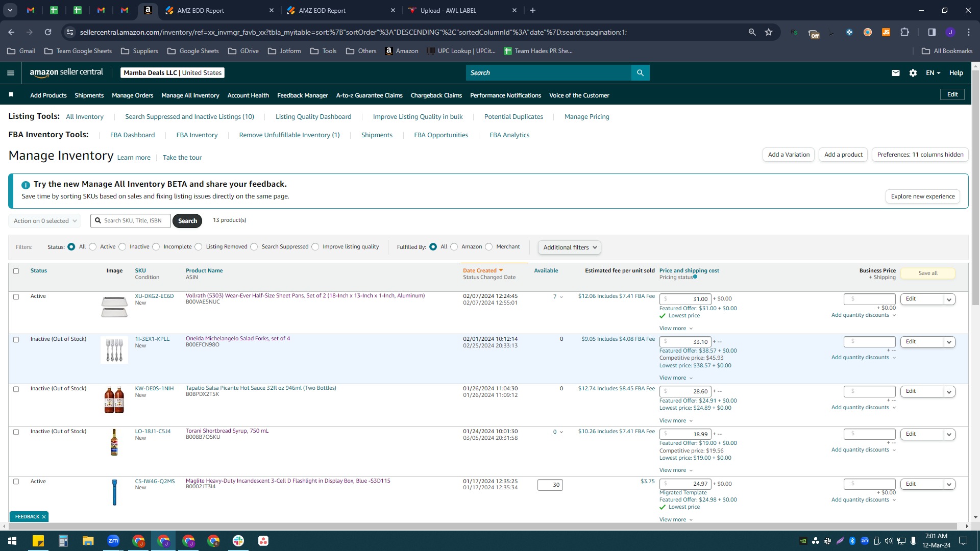Screen dimensions: 980x551
Task: Open Account Health navigation item
Action: tap(248, 95)
